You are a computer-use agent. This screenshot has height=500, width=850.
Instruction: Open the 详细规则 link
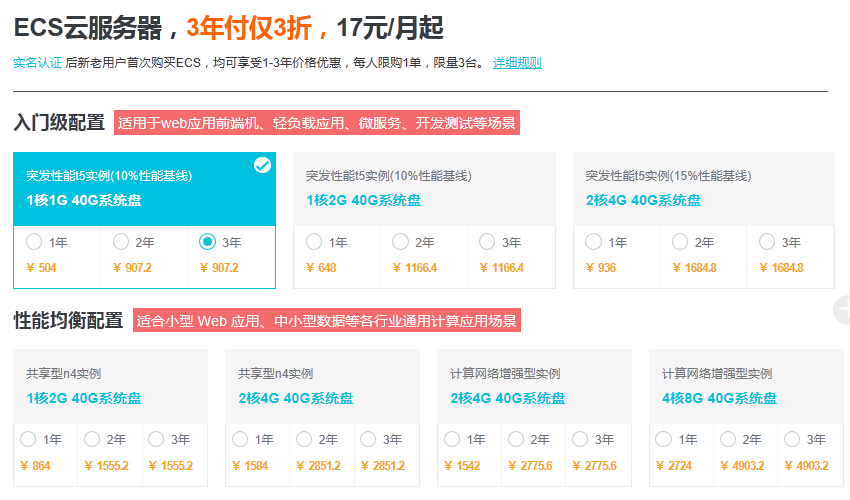pyautogui.click(x=517, y=63)
